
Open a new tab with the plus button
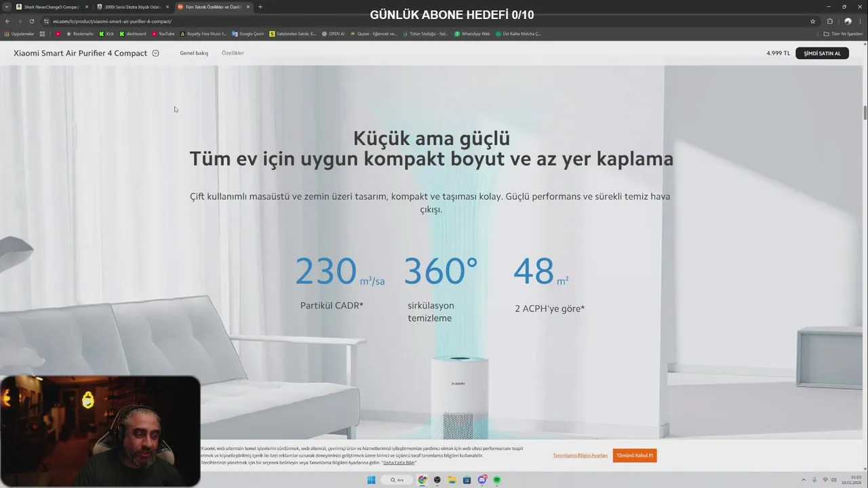(260, 7)
